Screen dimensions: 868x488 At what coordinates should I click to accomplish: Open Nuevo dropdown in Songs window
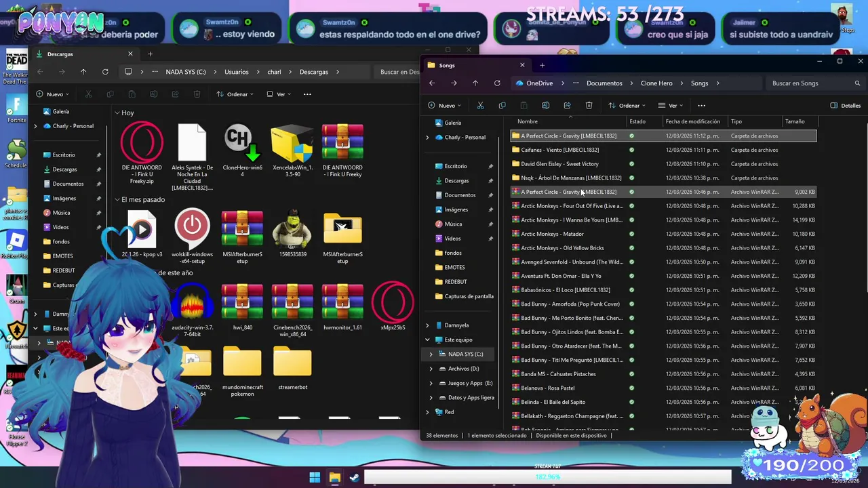[x=444, y=106]
